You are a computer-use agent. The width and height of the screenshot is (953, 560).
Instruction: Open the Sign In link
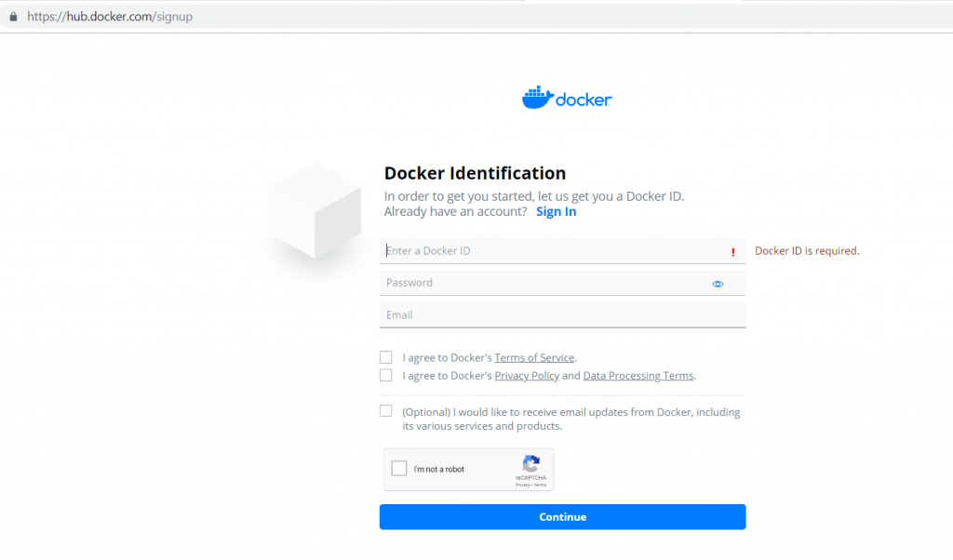click(x=556, y=211)
